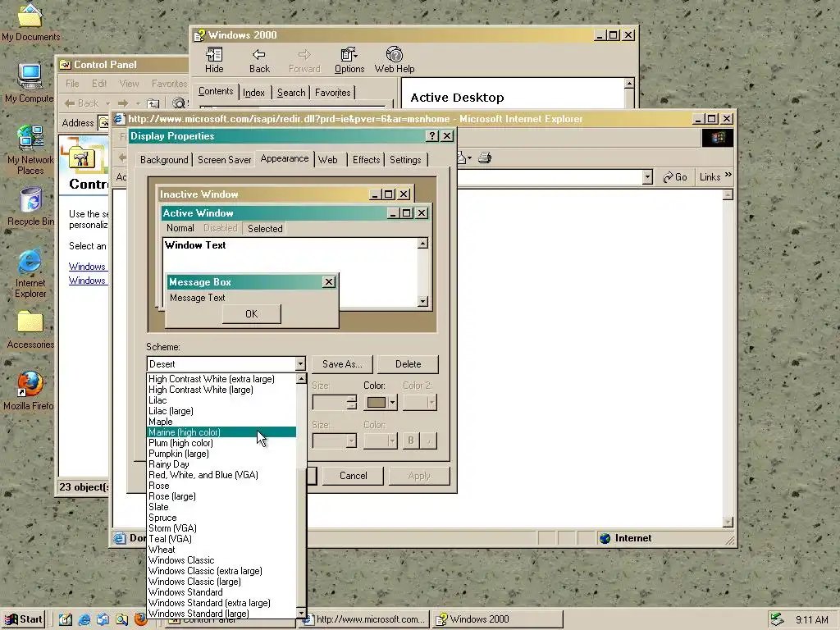
Task: Open the Edit menu in Control Panel
Action: pyautogui.click(x=99, y=84)
